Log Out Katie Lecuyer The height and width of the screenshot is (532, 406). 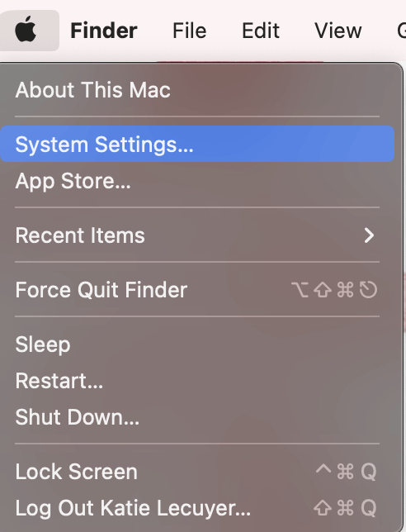[x=197, y=507]
